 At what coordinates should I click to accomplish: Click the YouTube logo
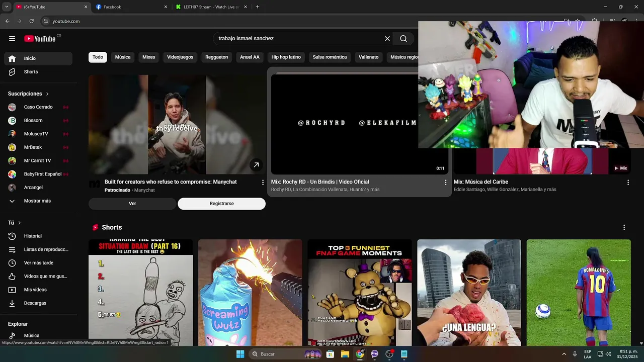click(x=40, y=39)
